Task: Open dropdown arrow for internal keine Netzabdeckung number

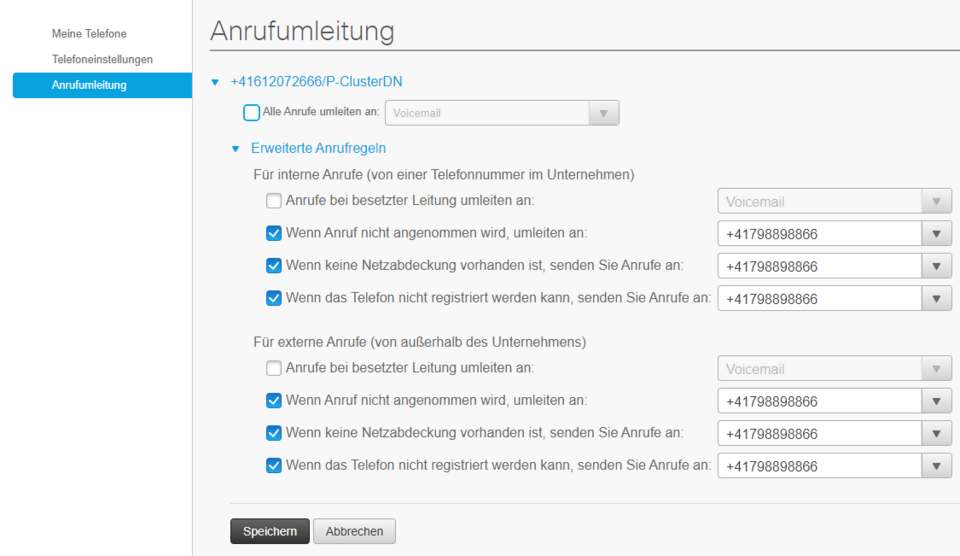Action: 936,266
